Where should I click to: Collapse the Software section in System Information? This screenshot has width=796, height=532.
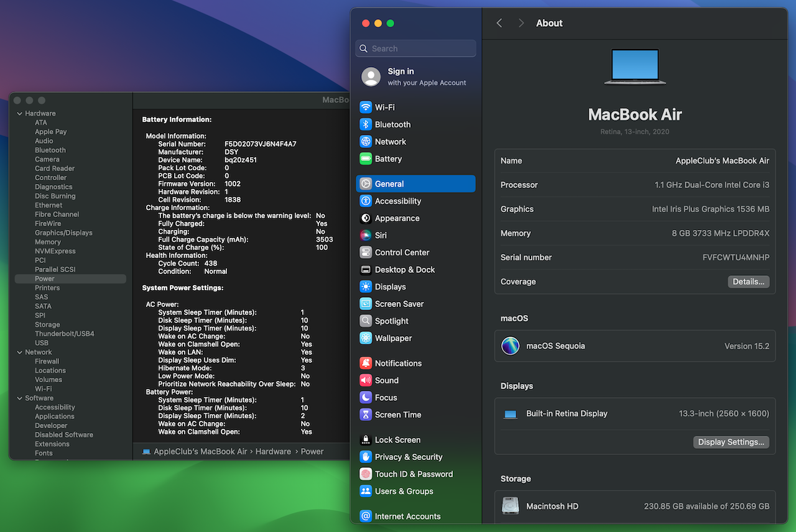[20, 398]
